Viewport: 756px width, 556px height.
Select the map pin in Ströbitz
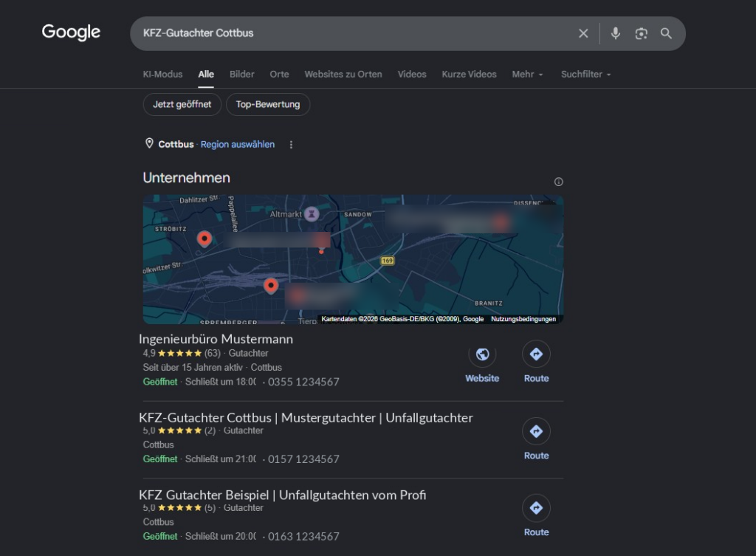pos(205,238)
